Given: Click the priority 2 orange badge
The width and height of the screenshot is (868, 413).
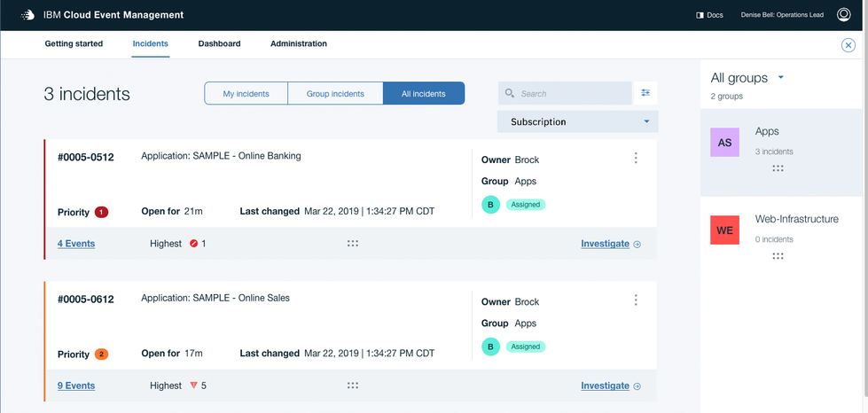Looking at the screenshot, I should pos(101,354).
